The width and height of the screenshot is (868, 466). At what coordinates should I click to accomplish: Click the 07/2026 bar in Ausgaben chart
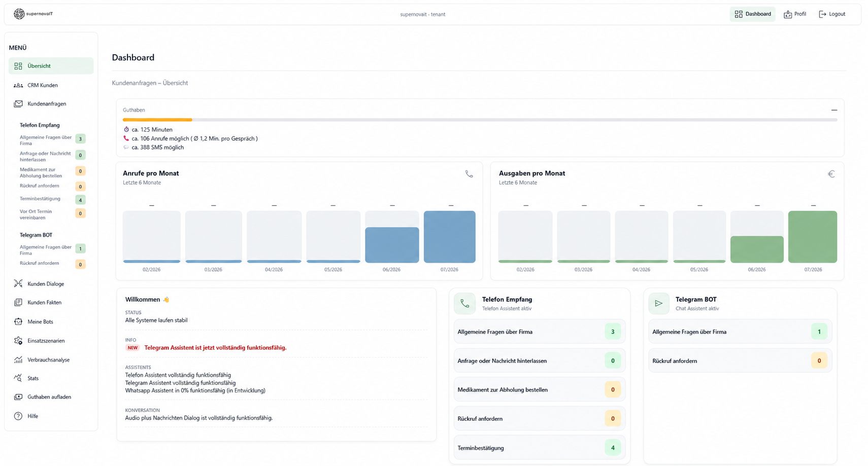(x=813, y=237)
